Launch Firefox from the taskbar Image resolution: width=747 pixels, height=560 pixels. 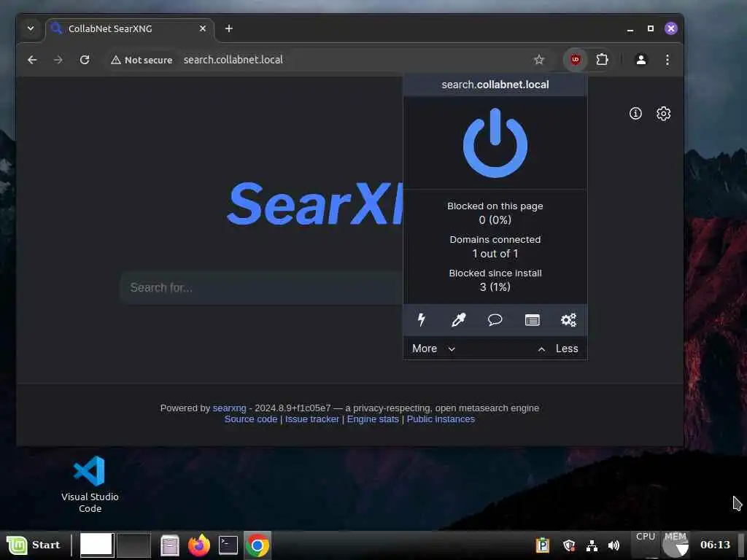pyautogui.click(x=199, y=545)
